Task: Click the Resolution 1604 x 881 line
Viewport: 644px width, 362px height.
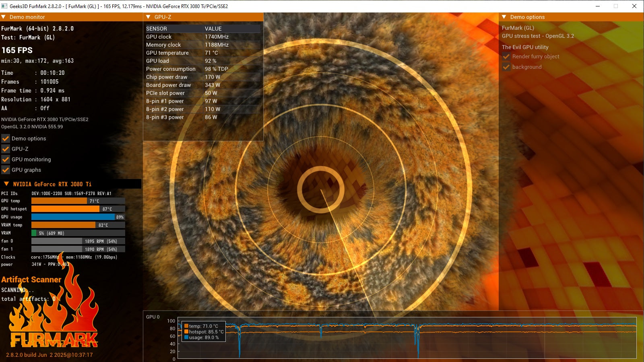Action: (x=36, y=99)
